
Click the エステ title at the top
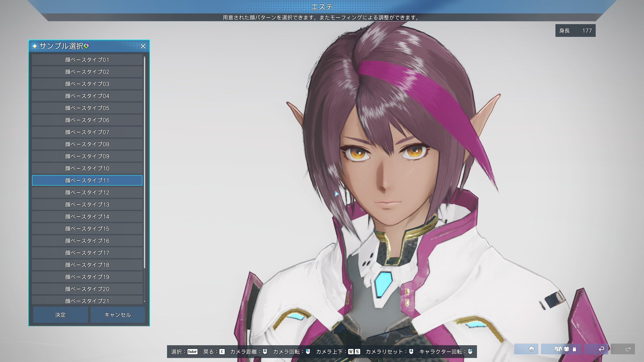pos(322,7)
